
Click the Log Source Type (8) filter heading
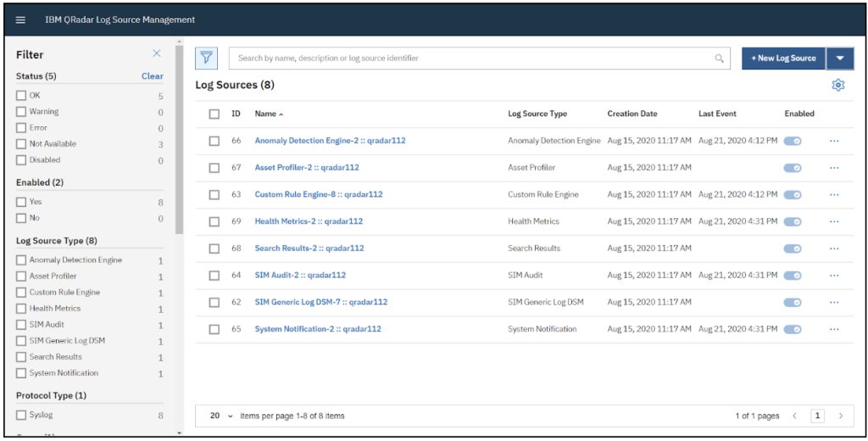pyautogui.click(x=57, y=241)
